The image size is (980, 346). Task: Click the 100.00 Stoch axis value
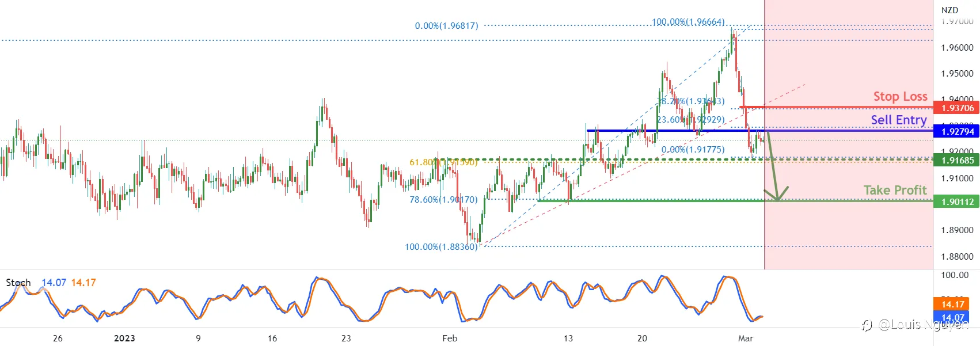coord(955,275)
